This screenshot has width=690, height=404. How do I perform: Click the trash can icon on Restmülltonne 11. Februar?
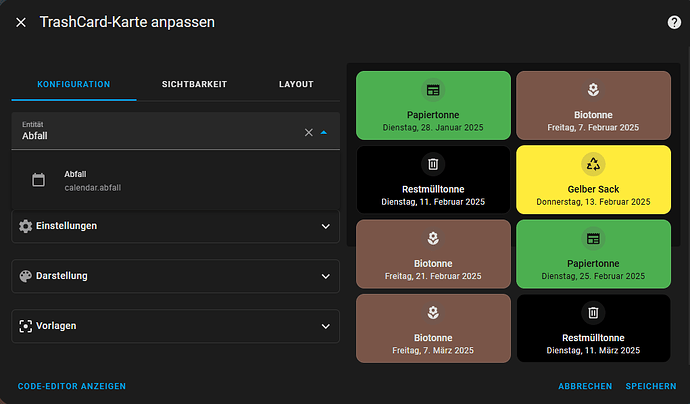pyautogui.click(x=433, y=164)
